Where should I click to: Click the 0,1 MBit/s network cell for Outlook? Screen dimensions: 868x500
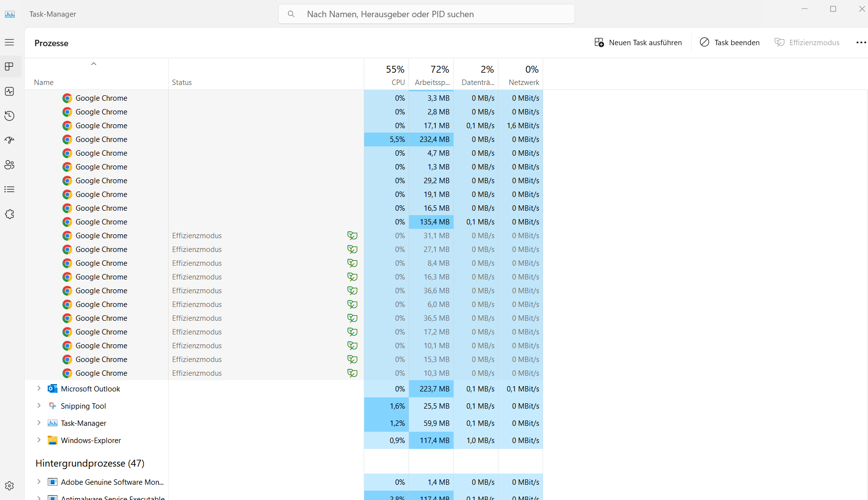(x=521, y=389)
